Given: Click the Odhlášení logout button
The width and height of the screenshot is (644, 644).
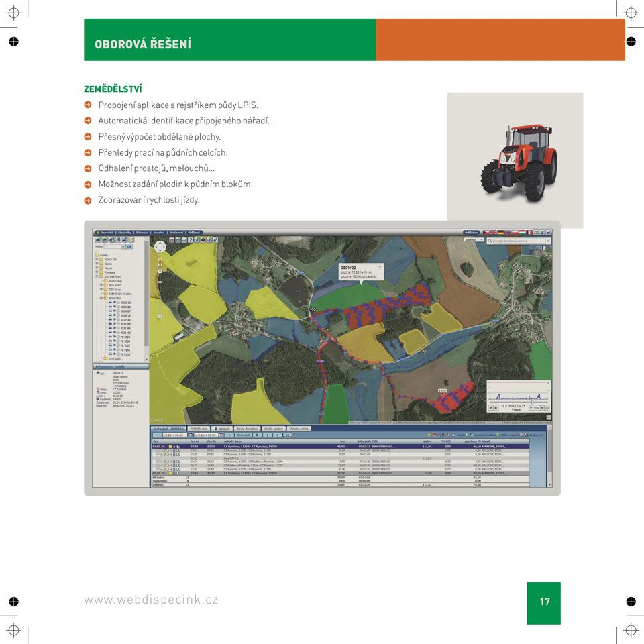Looking at the screenshot, I should point(472,233).
